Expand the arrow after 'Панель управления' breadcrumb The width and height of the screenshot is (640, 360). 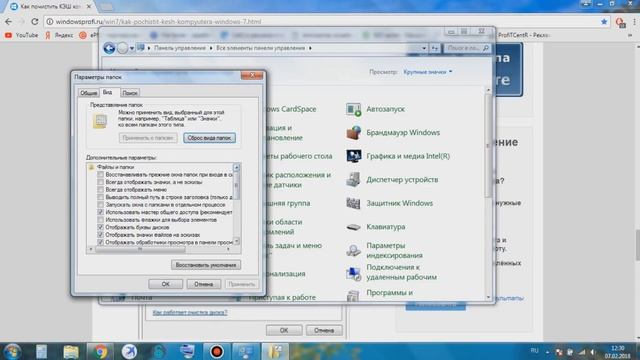[211, 48]
